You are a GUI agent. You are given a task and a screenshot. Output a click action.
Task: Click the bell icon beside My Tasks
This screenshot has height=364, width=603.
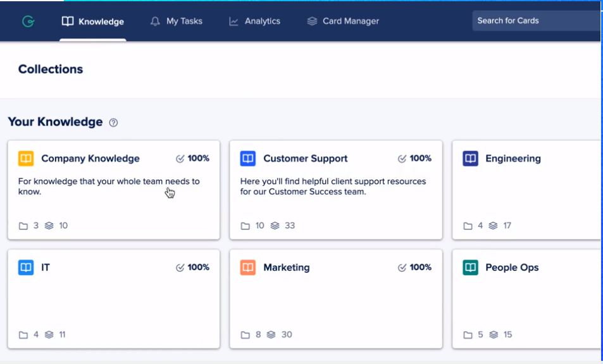154,21
